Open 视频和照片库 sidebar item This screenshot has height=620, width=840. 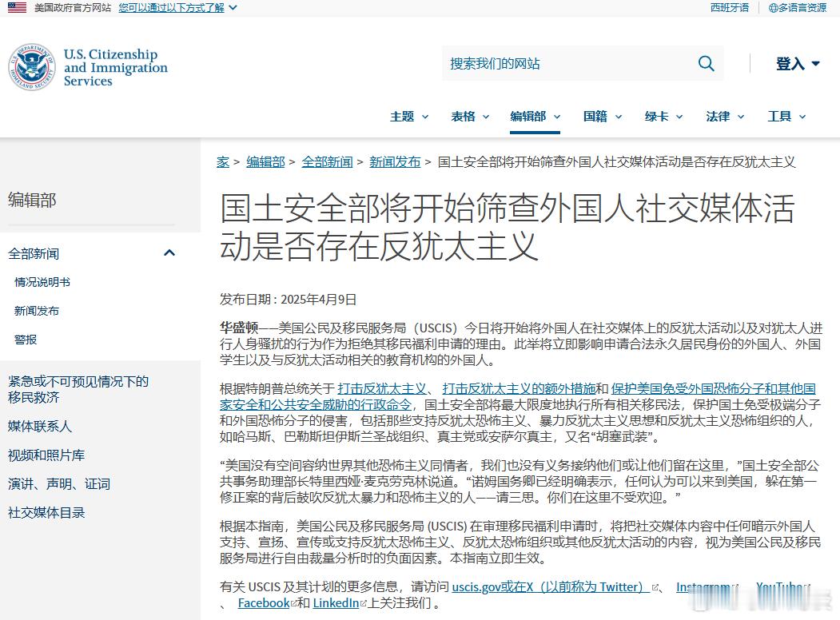(46, 455)
